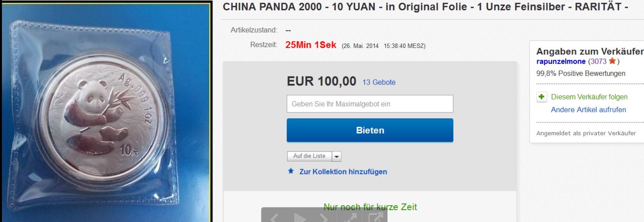Click the blue star beside Zur Kollektion hinzufügen
This screenshot has height=222, width=644.
point(291,171)
